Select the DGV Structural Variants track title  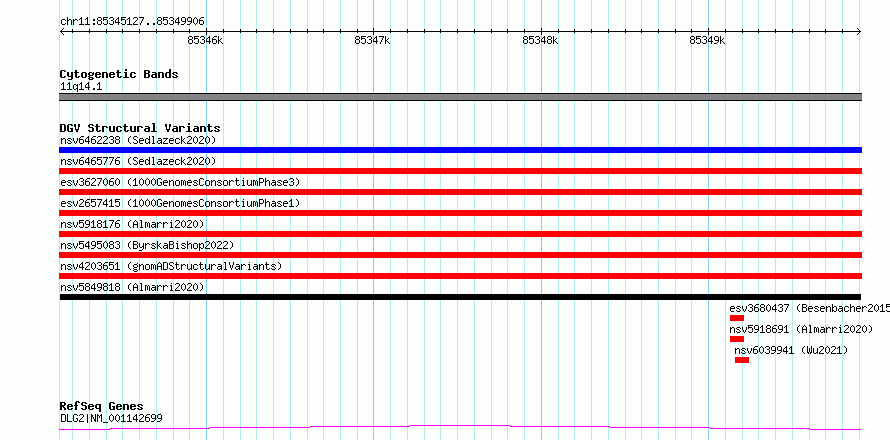pyautogui.click(x=140, y=128)
